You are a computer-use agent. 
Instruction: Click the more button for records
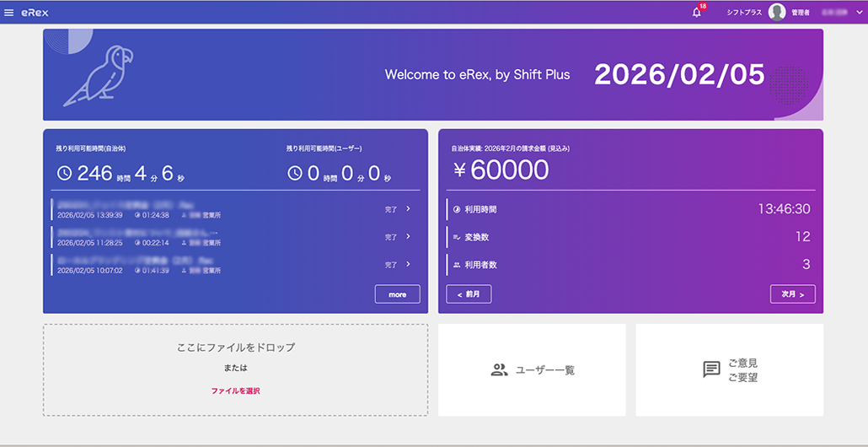click(x=397, y=294)
